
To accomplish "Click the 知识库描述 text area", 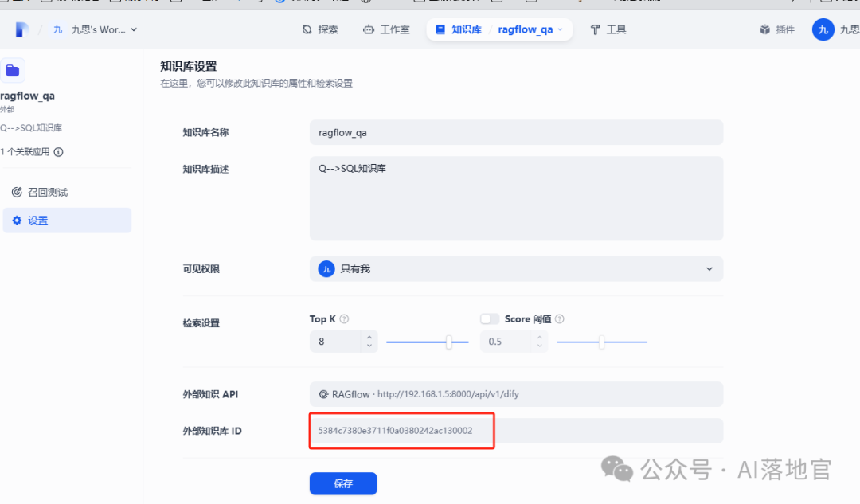I will [x=516, y=198].
